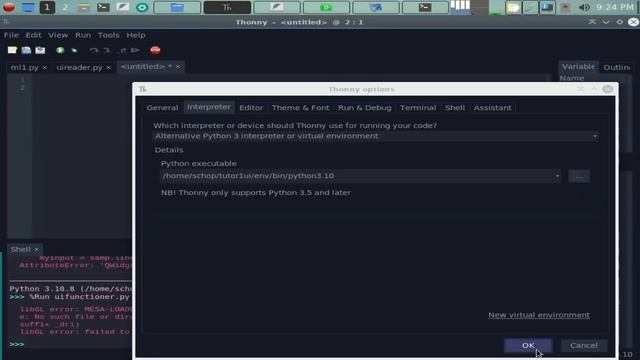Open the Theme & Font tab

click(x=300, y=108)
